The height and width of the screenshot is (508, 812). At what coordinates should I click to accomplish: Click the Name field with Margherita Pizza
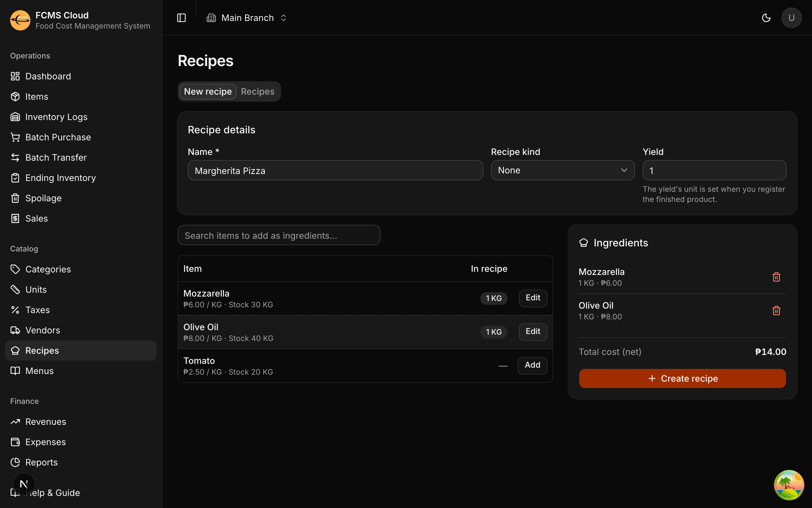(x=335, y=170)
